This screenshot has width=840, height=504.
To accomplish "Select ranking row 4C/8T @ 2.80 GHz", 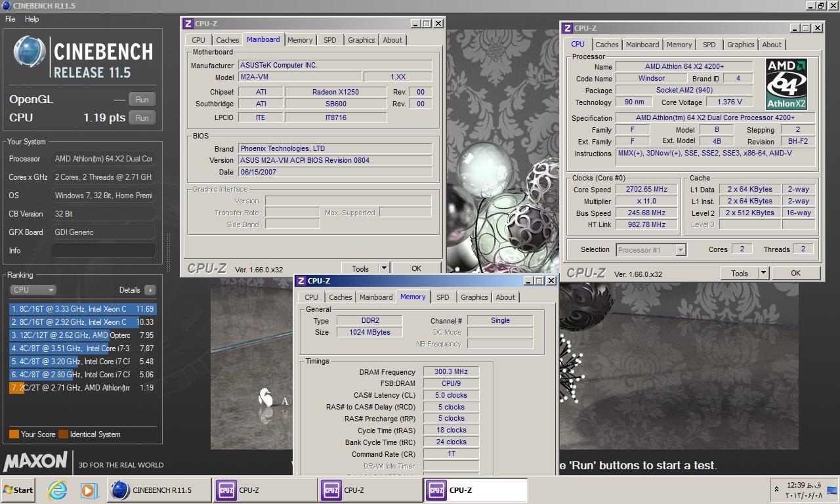I will click(x=83, y=374).
